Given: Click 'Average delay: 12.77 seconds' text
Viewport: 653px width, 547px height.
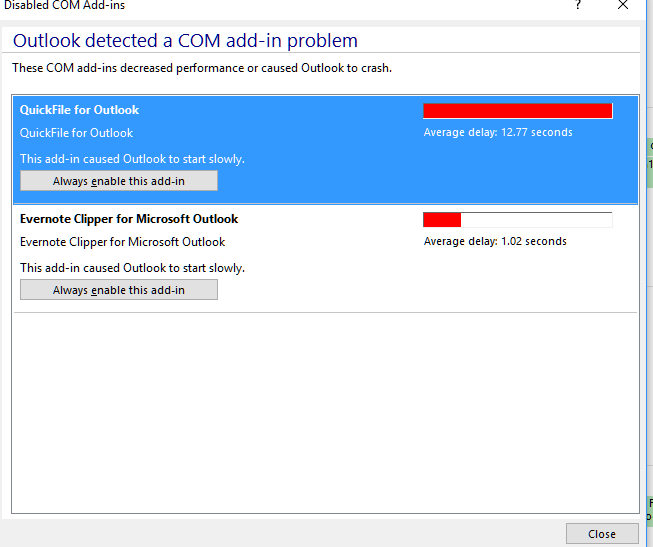Looking at the screenshot, I should 498,132.
